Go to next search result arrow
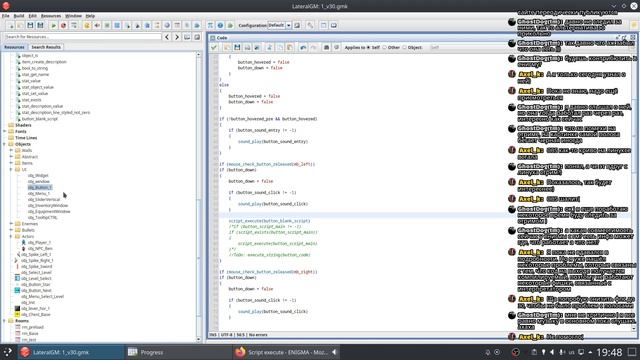The height and width of the screenshot is (360, 640). click(177, 37)
